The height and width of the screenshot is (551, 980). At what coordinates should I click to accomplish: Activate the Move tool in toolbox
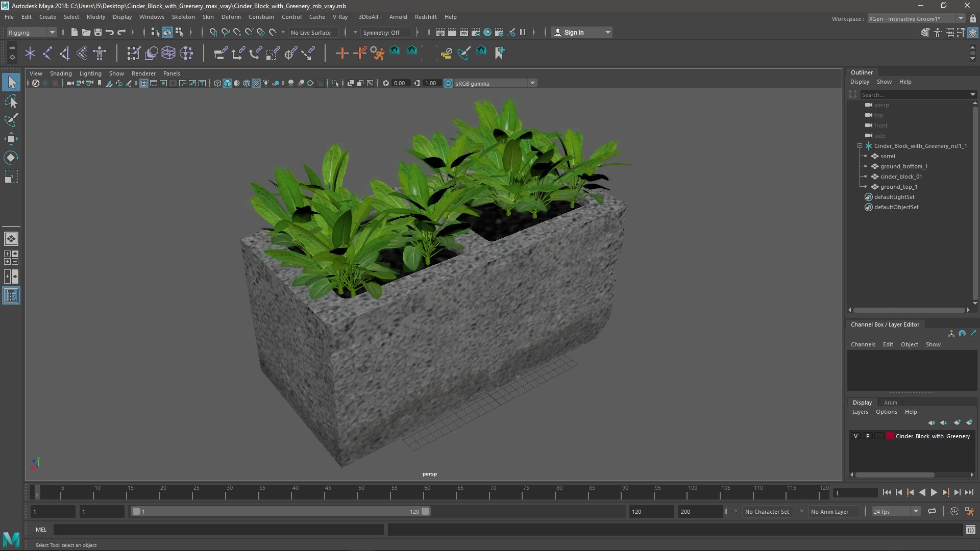click(11, 139)
